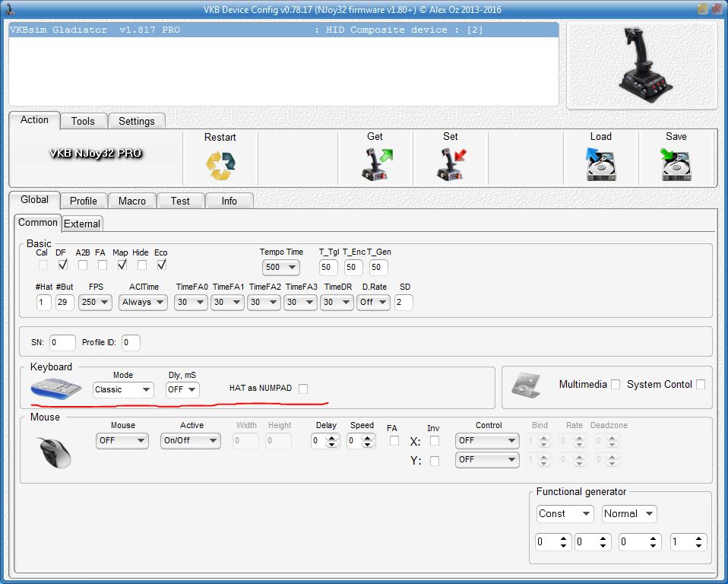Open the keyboard Mode dropdown showing Classic

click(123, 389)
